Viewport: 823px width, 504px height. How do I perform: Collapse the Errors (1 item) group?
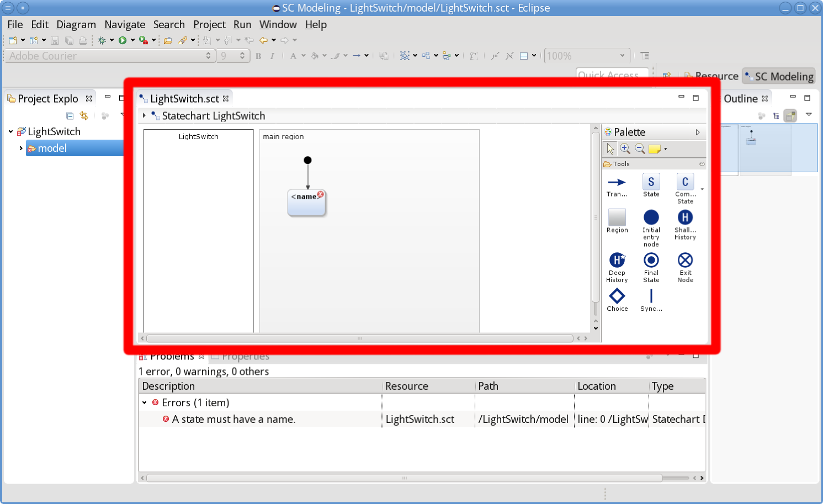click(x=145, y=403)
